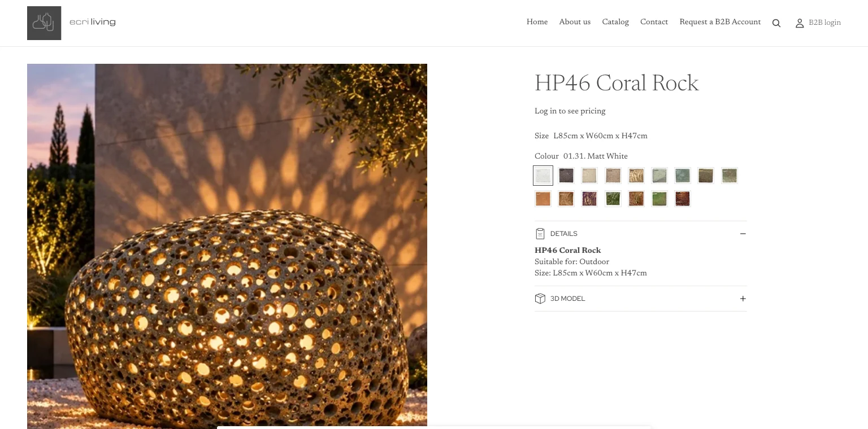This screenshot has height=429, width=868.
Task: Expand the 3D MODEL section with the plus
Action: point(743,299)
